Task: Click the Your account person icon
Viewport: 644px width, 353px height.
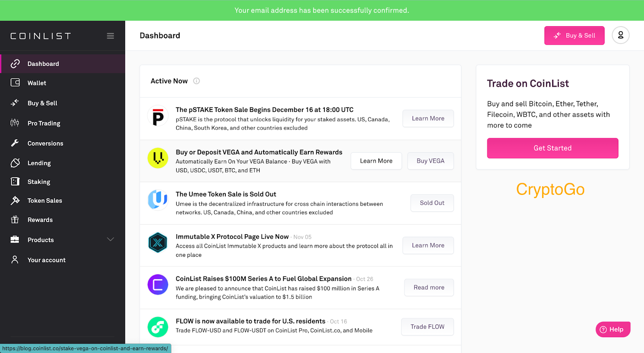Action: click(x=15, y=260)
